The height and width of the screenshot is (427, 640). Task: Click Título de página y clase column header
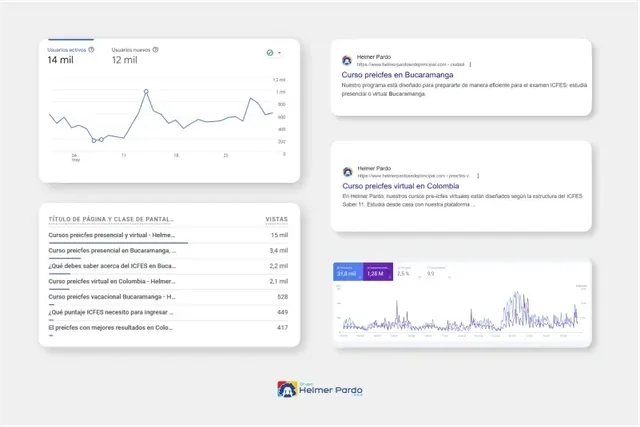111,219
